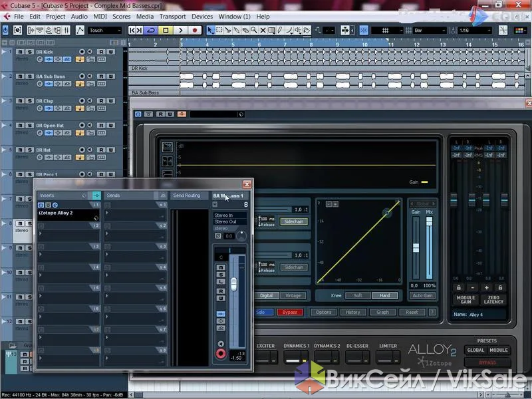
Task: Pick the Zoom magnifier tool
Action: click(254, 31)
